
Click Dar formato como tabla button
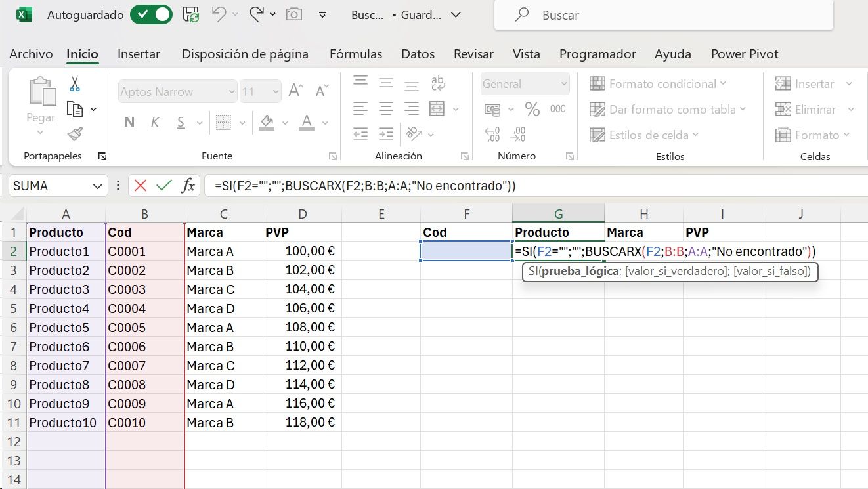point(668,110)
